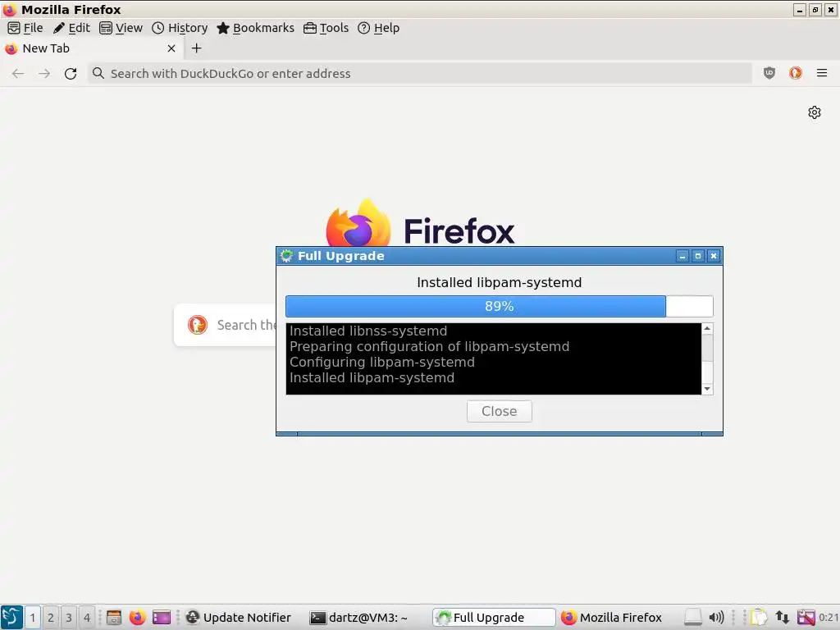Open the start menu in taskbar
The height and width of the screenshot is (630, 840).
(x=11, y=617)
